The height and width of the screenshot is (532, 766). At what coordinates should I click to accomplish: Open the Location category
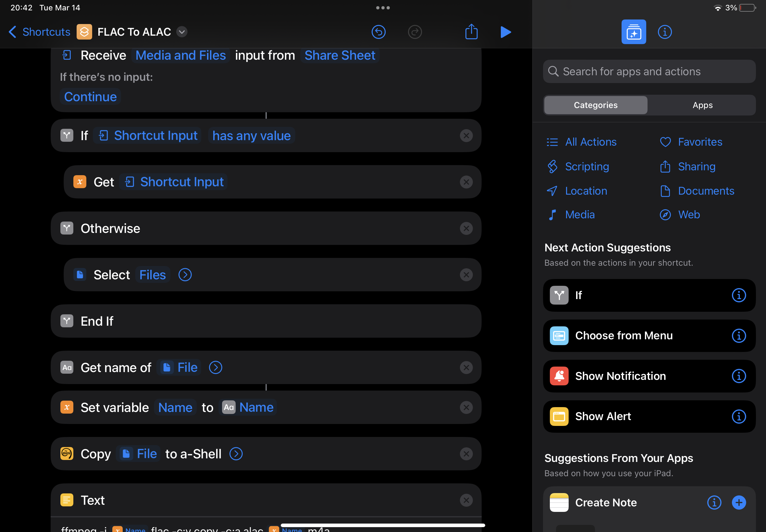586,191
